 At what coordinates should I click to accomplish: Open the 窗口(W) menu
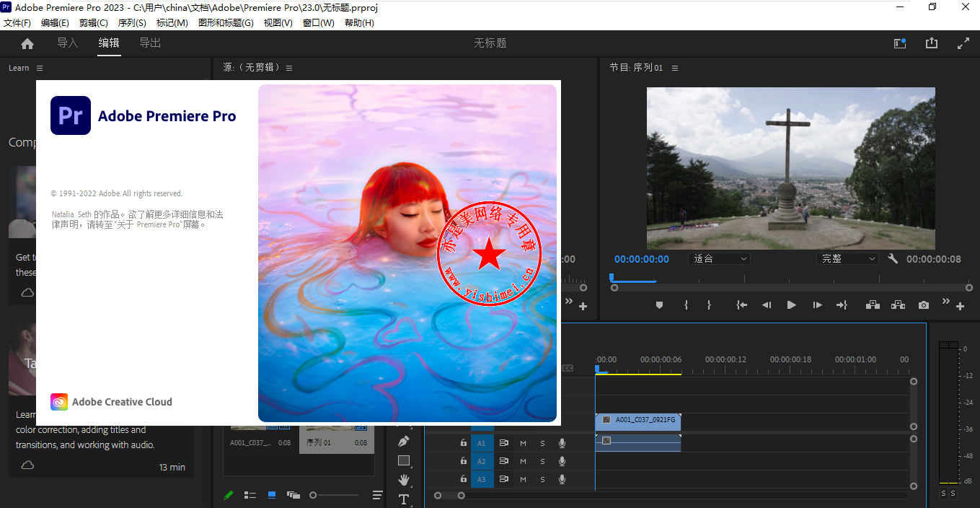point(319,23)
